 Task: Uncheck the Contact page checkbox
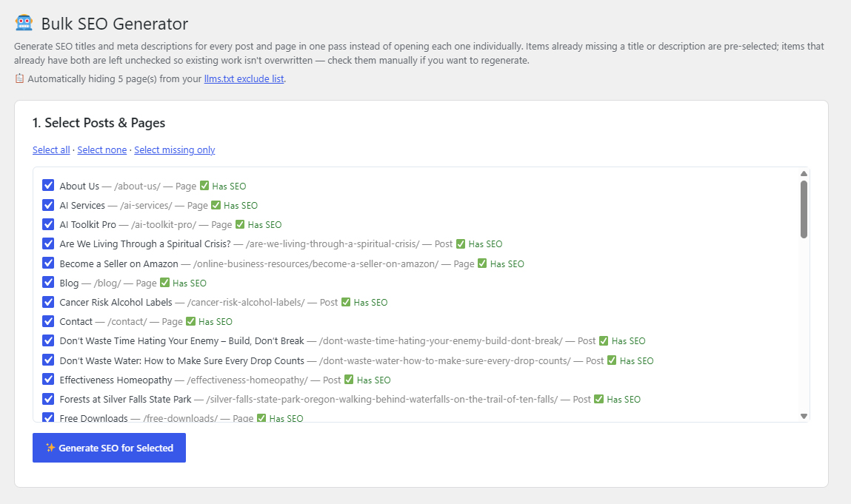tap(48, 321)
